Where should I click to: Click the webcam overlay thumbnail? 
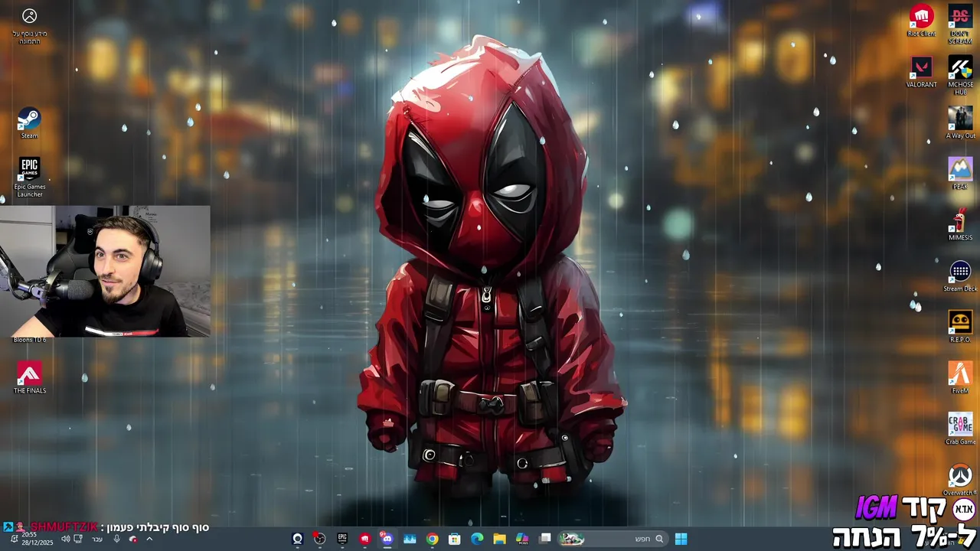coord(105,271)
